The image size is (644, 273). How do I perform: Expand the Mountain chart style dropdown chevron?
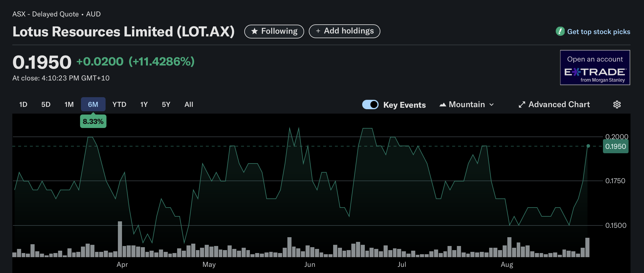(492, 105)
